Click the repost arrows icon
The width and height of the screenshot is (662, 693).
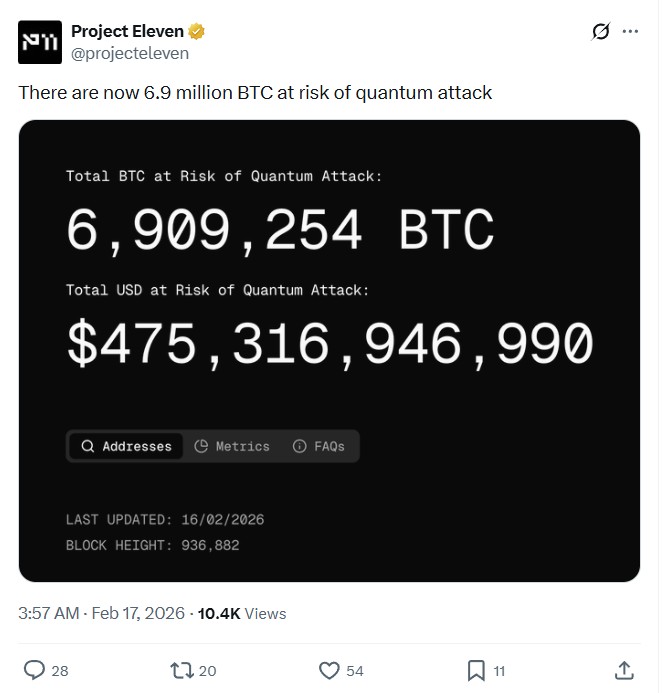[182, 670]
